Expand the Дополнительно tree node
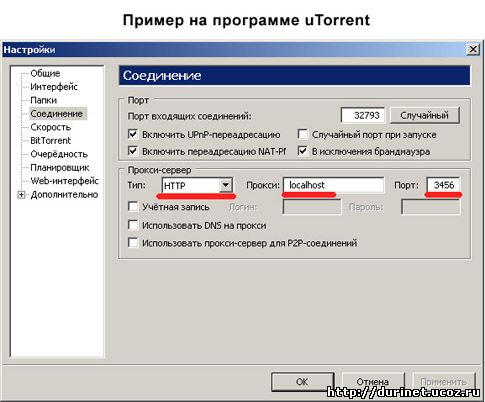 tap(22, 195)
